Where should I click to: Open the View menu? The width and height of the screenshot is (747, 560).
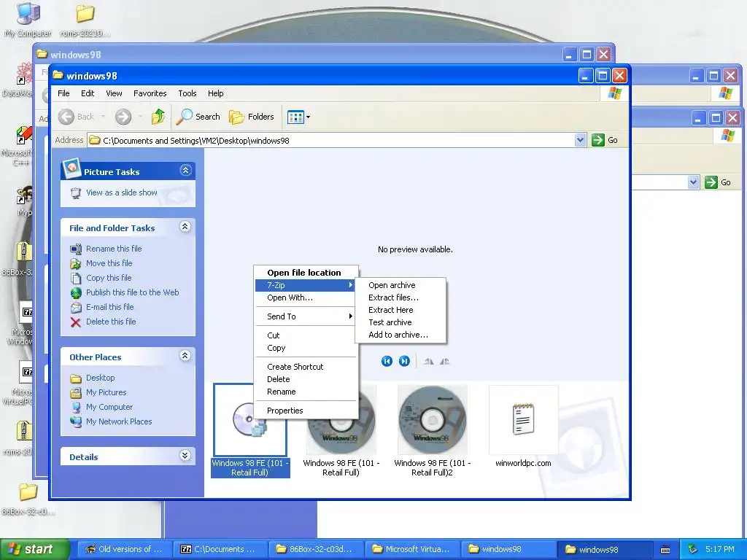tap(114, 93)
